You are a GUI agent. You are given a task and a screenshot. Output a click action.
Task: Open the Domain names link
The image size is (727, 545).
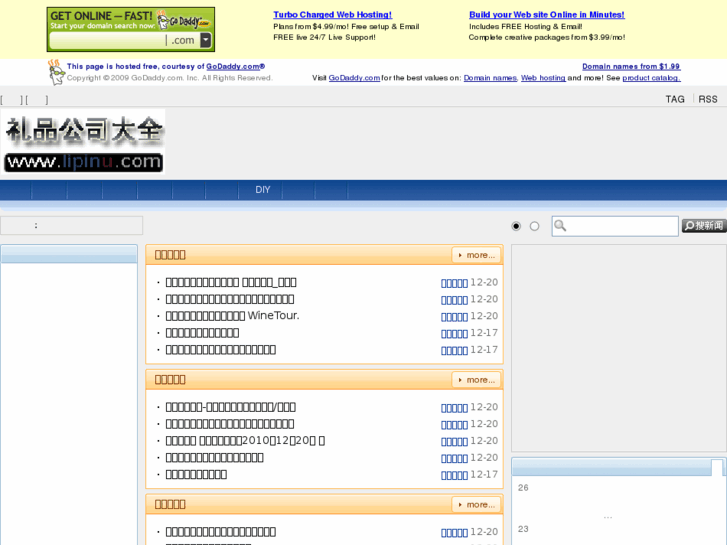tap(490, 78)
